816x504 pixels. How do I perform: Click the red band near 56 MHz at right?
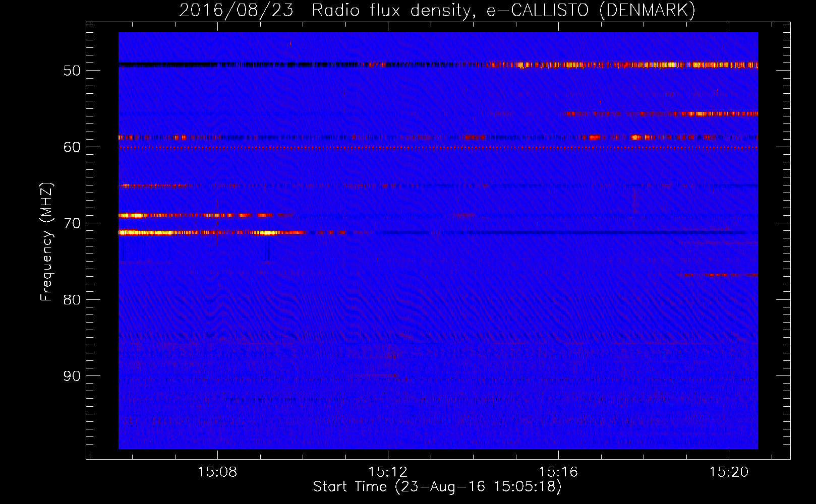pyautogui.click(x=661, y=114)
